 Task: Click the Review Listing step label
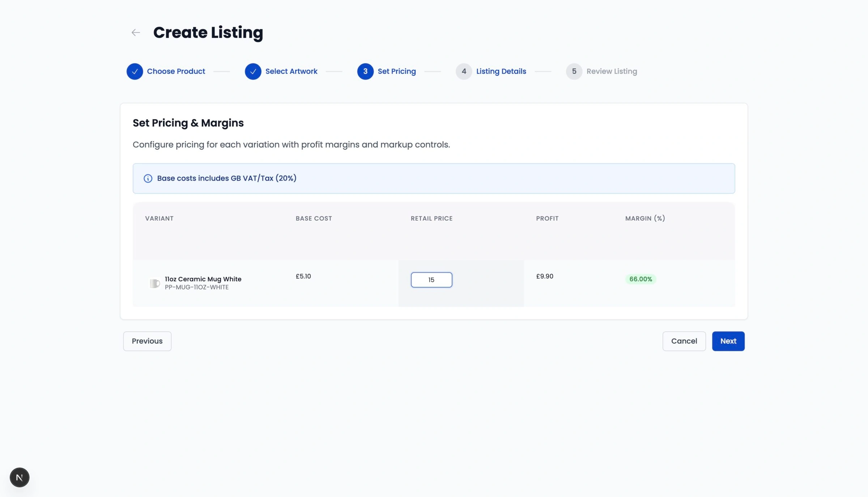click(612, 71)
